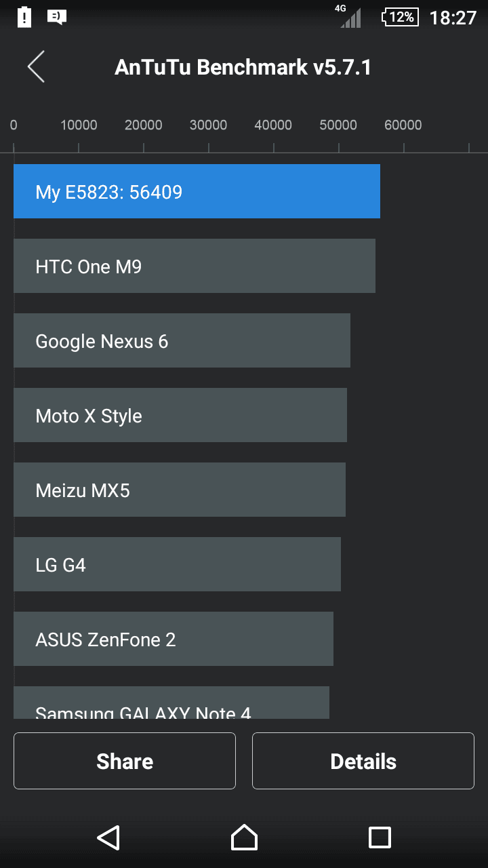Select the Google Nexus 6 bar
Screen dimensions: 488x868
click(182, 340)
